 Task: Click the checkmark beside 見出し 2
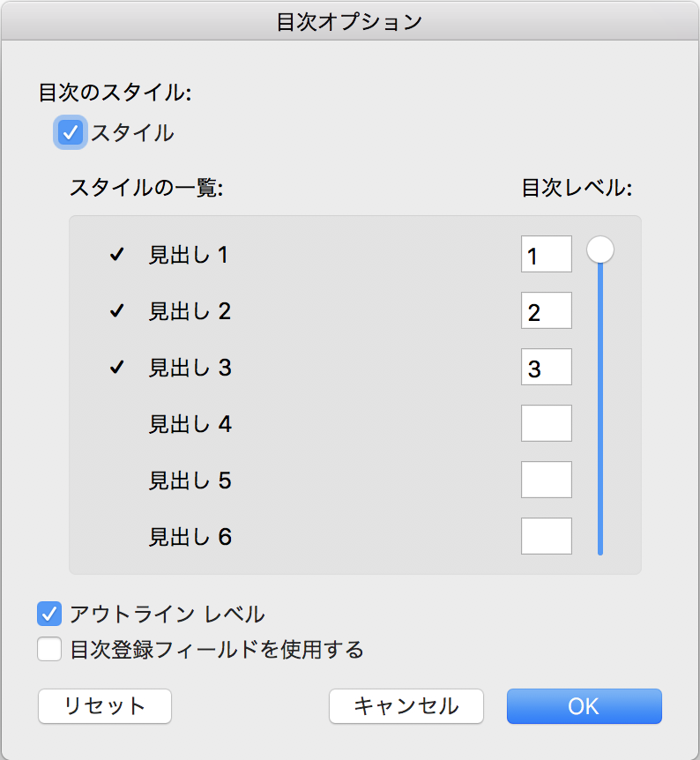116,311
